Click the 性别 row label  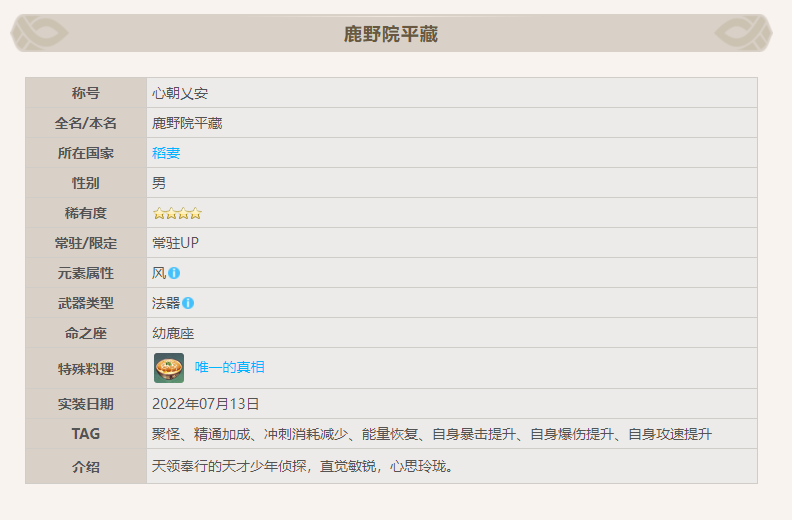(x=86, y=182)
